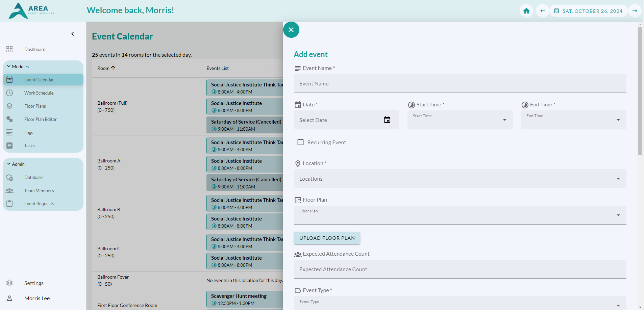This screenshot has width=644, height=310.
Task: Expand the End Time dropdown
Action: tap(573, 120)
